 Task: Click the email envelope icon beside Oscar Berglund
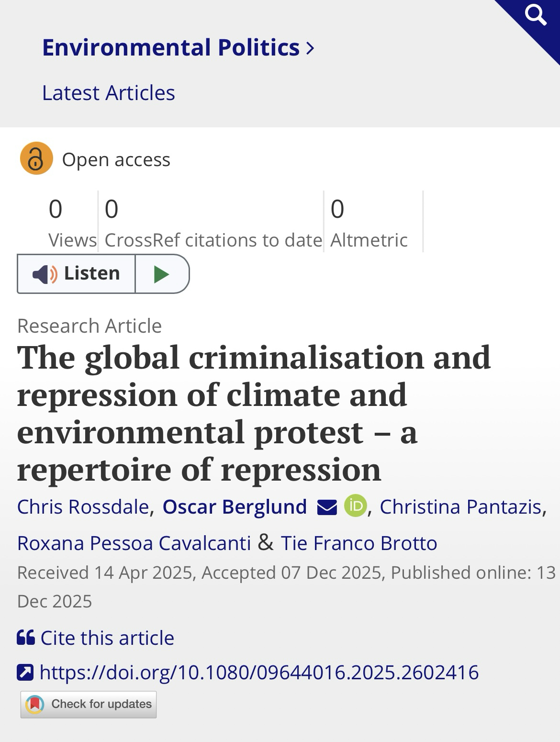(327, 507)
